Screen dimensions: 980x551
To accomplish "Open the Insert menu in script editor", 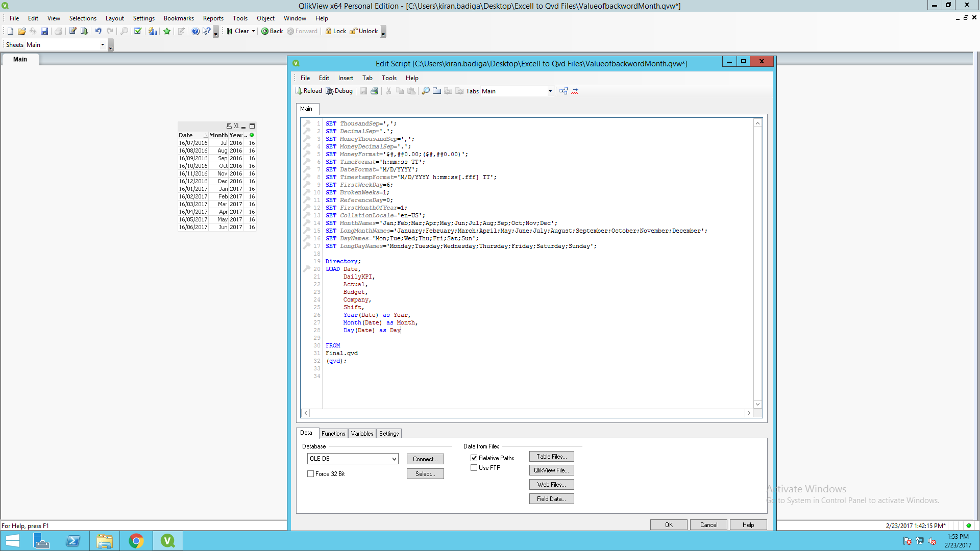I will pos(346,78).
